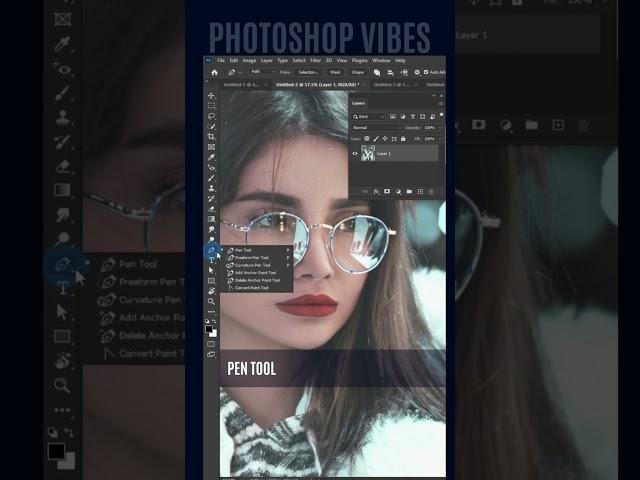Image resolution: width=640 pixels, height=480 pixels.
Task: Delete layer using the trash icon
Action: 431,191
